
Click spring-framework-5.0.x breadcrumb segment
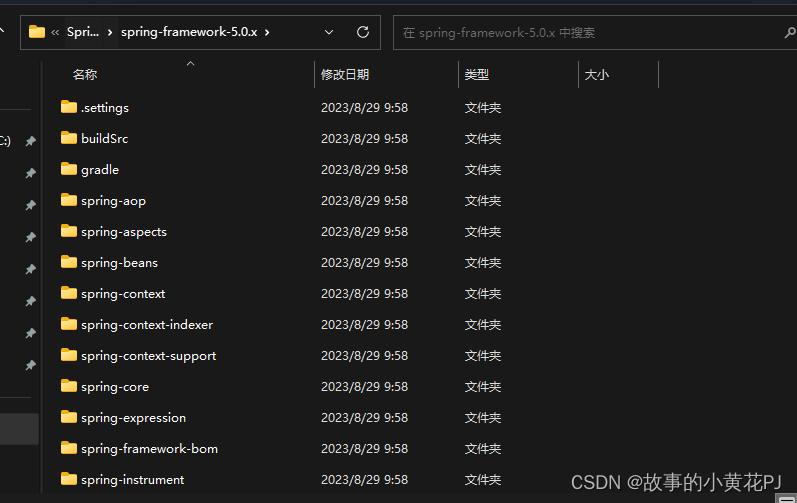point(189,32)
